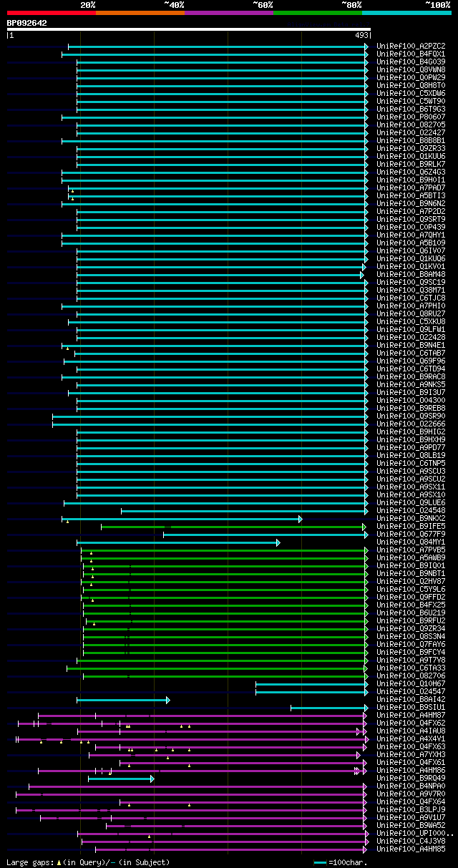Image resolution: width=458 pixels, height=868 pixels.
Task: Click label UniRef100_B9NKX2
Action: 411,518
